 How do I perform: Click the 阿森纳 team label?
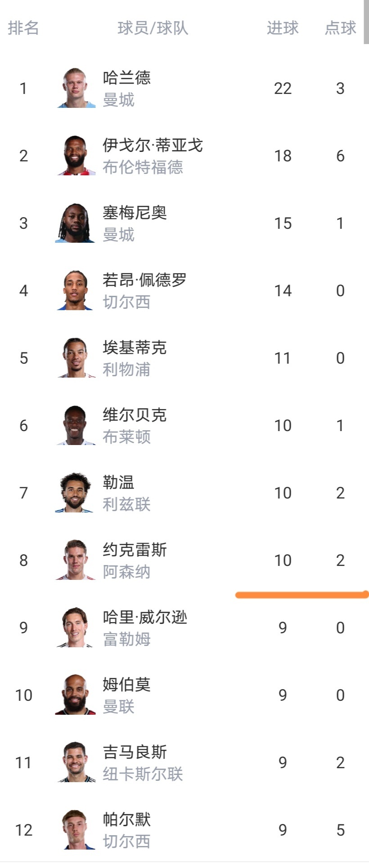click(x=126, y=572)
